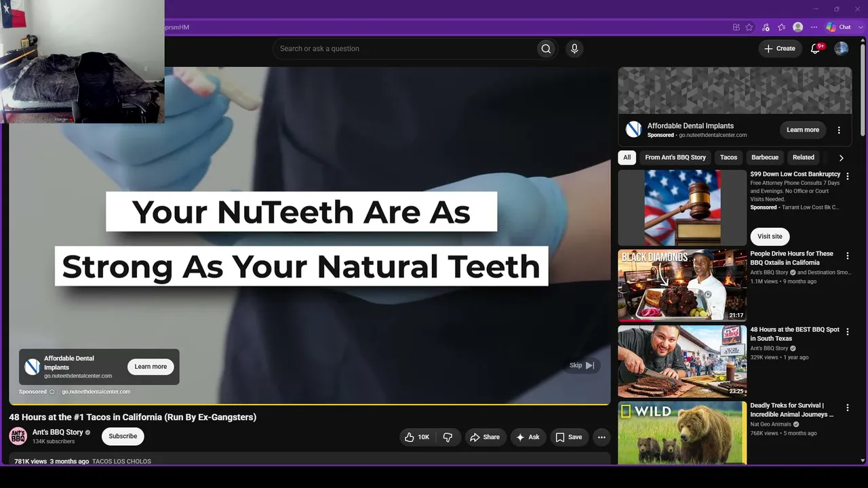This screenshot has height=488, width=868.
Task: Open options for Deadly Treks video
Action: click(847, 408)
